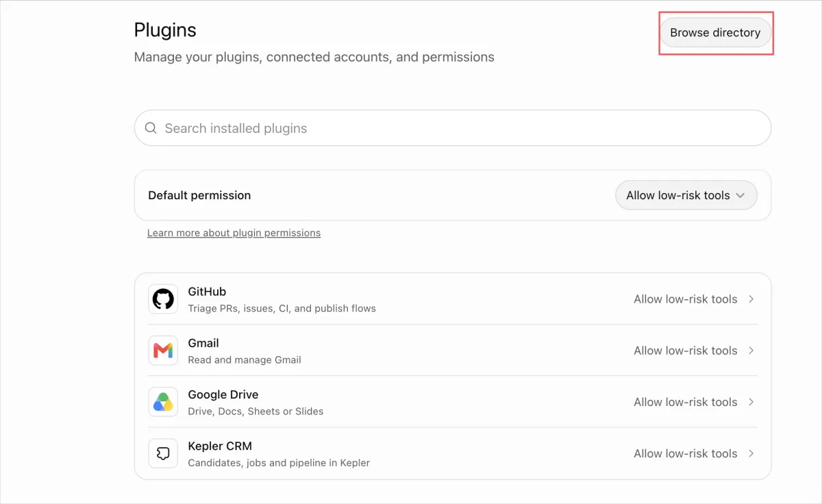
Task: Open the Browse directory button
Action: coord(715,32)
